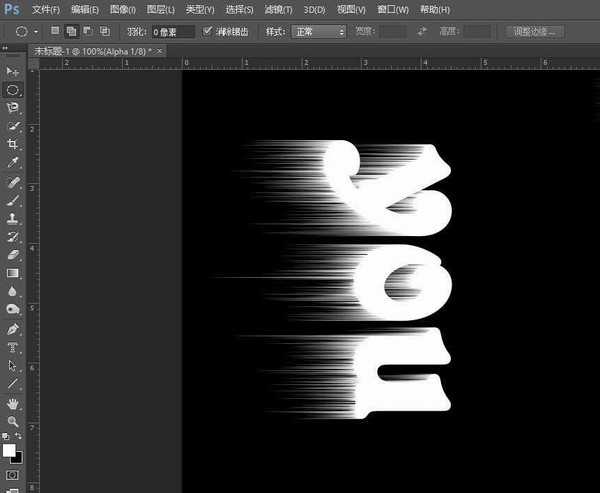Select the Crop tool
Screen dimensions: 600x493
pyautogui.click(x=13, y=144)
